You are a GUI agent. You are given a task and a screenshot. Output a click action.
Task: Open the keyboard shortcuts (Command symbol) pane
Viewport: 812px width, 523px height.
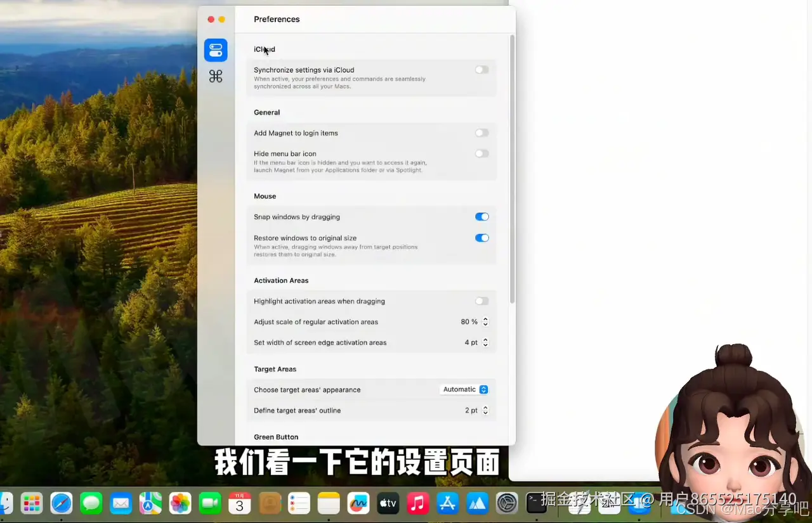click(216, 77)
